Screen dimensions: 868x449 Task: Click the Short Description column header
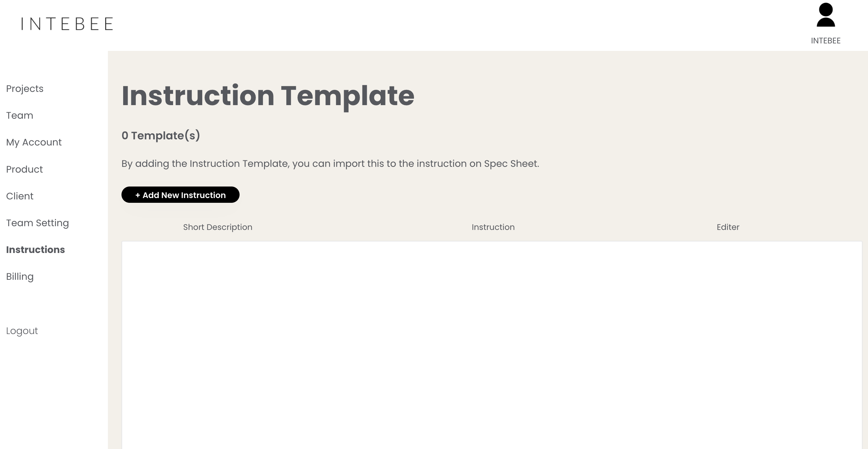coord(218,227)
